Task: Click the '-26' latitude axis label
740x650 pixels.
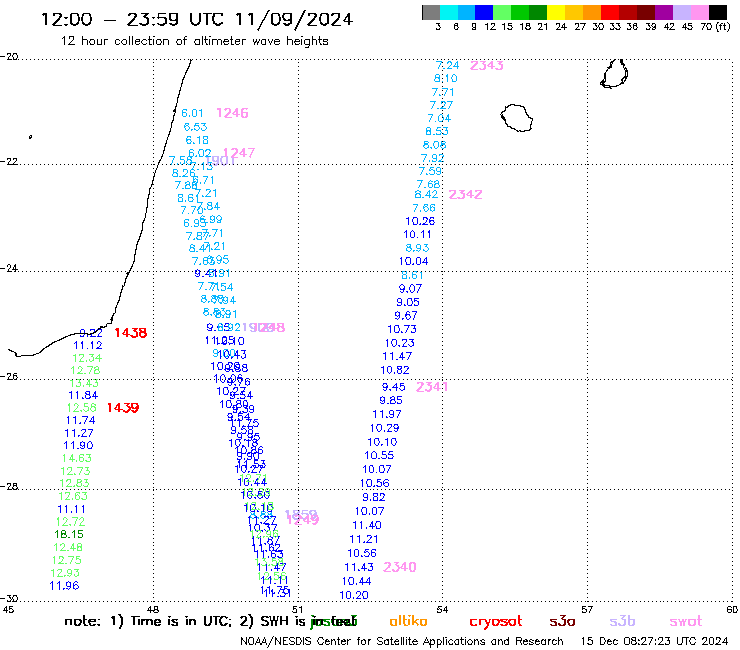Action: (x=9, y=376)
